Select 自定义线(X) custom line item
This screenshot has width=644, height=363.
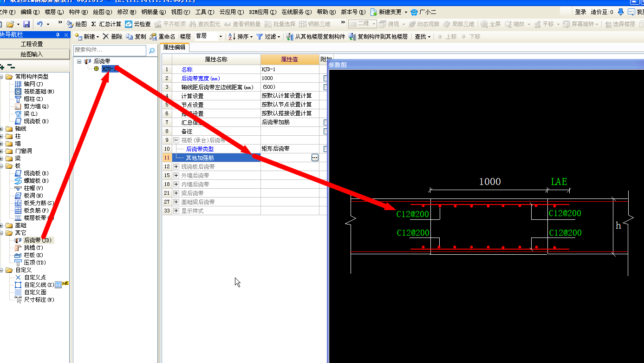pyautogui.click(x=39, y=285)
